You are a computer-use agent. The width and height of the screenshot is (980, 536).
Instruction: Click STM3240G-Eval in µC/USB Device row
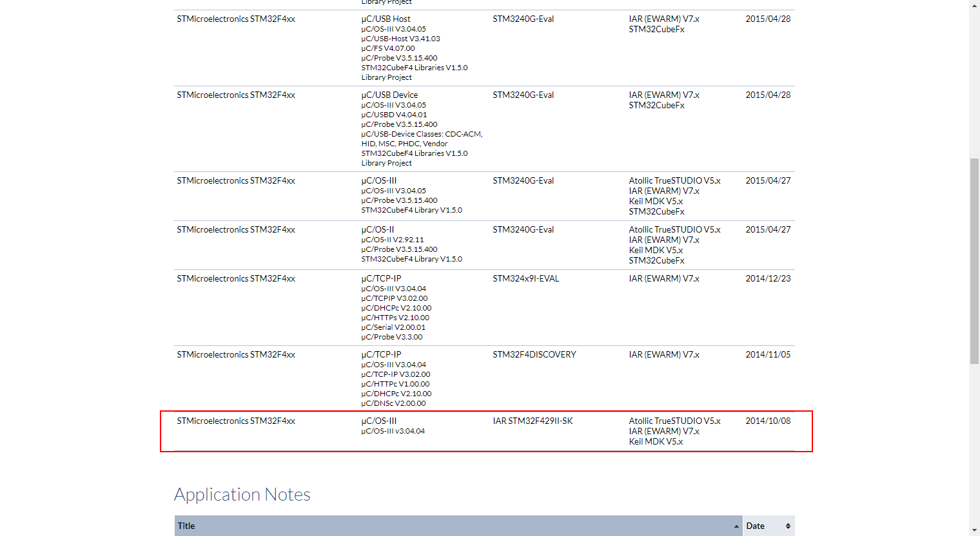pyautogui.click(x=524, y=95)
